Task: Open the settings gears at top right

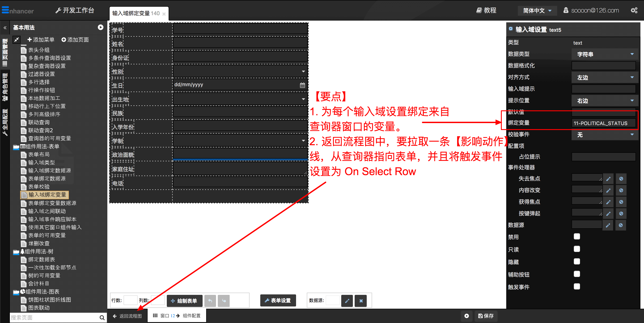Action: [x=634, y=10]
